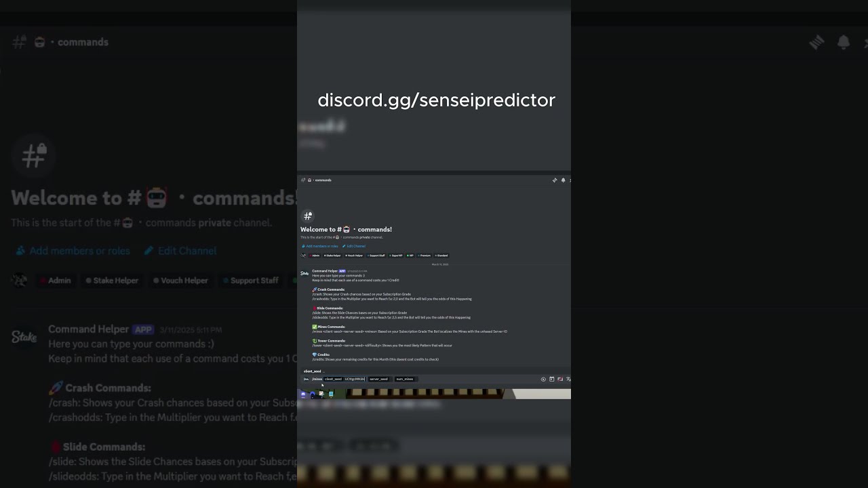
Task: Click the commands channel name in header
Action: 323,180
